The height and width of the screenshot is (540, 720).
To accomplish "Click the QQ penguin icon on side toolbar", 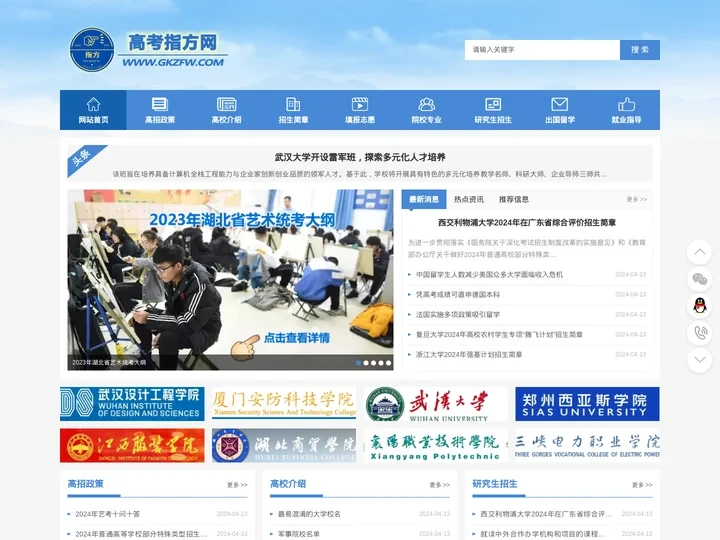I will click(x=699, y=305).
